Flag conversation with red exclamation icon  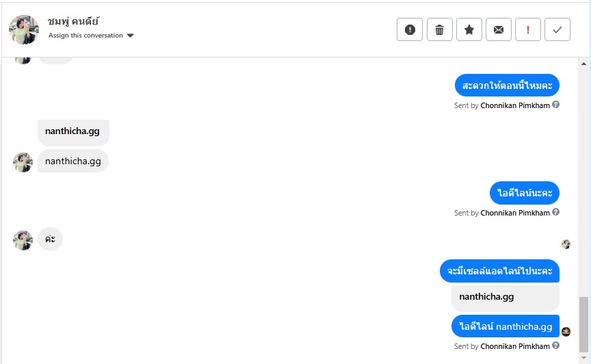click(x=528, y=29)
